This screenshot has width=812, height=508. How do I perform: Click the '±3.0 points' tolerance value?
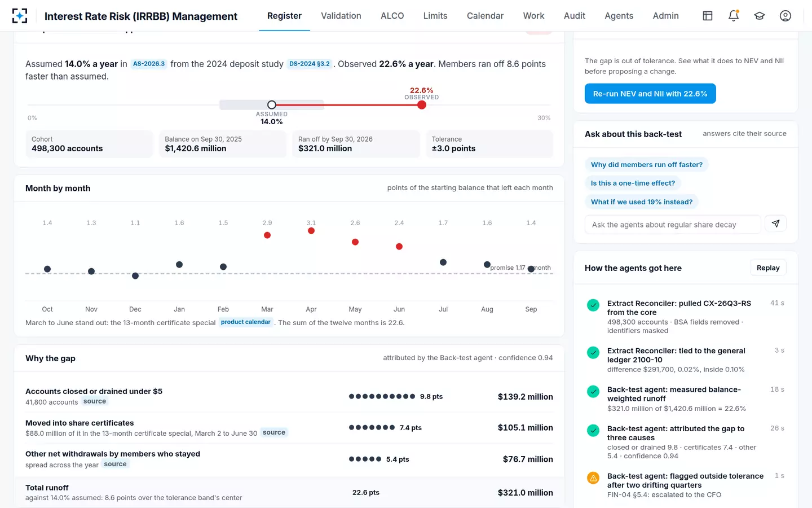click(x=453, y=148)
